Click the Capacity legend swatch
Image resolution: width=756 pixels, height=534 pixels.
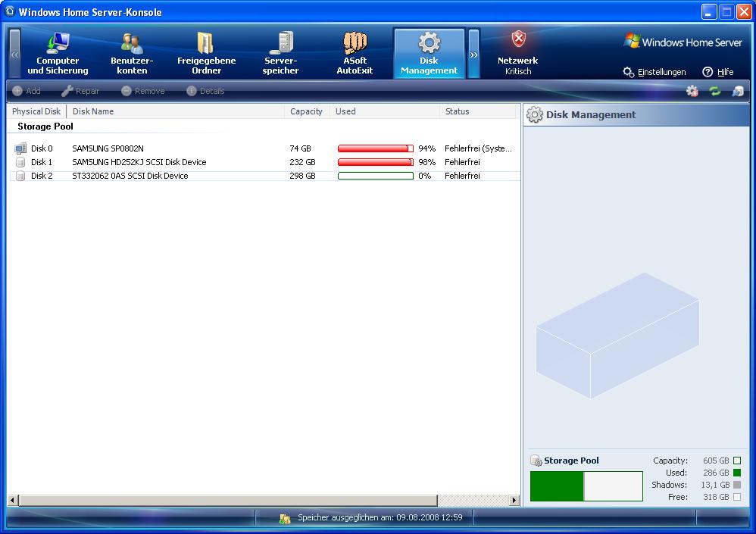coord(737,461)
